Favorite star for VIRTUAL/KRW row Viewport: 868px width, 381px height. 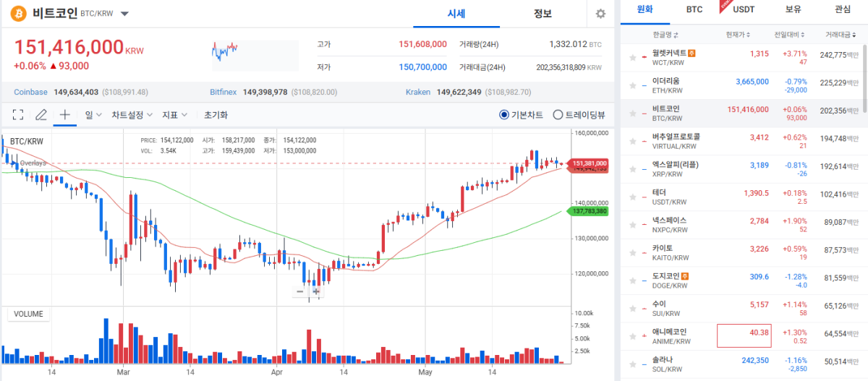click(633, 141)
